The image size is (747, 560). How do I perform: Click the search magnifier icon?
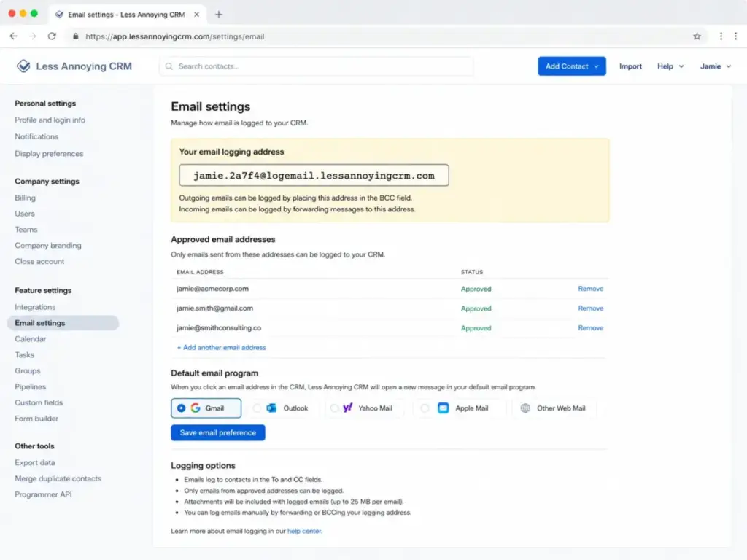coord(169,66)
